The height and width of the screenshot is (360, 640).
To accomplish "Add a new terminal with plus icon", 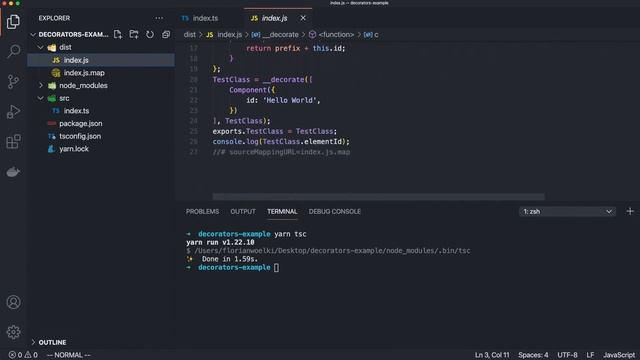I will point(630,211).
